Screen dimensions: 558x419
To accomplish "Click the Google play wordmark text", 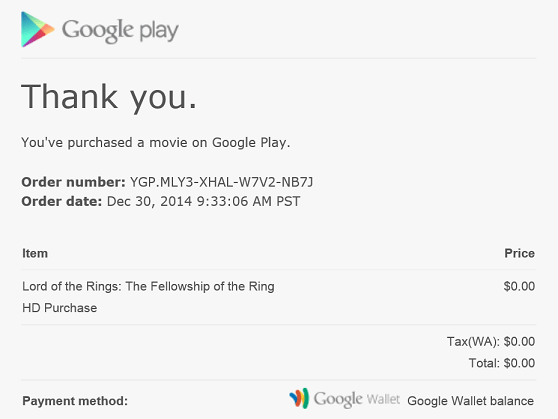I will coord(120,31).
